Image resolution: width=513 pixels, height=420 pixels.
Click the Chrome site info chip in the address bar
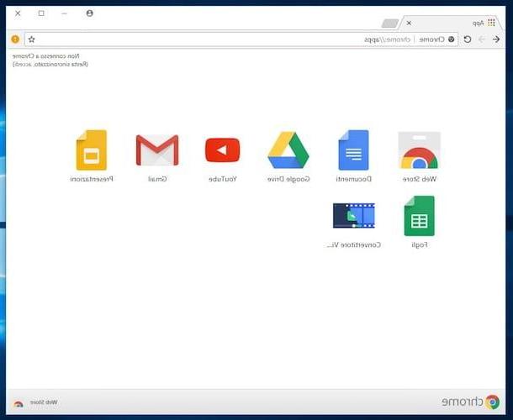(436, 39)
